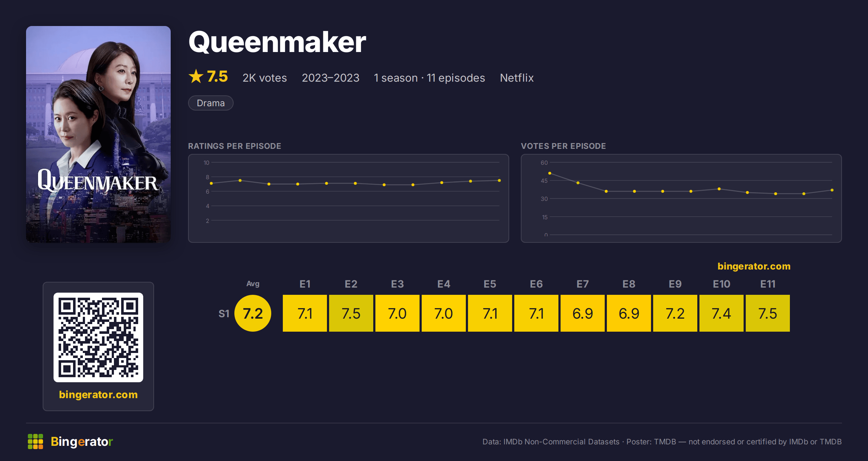The height and width of the screenshot is (461, 868).
Task: Select the Drama genre tag
Action: coord(211,103)
